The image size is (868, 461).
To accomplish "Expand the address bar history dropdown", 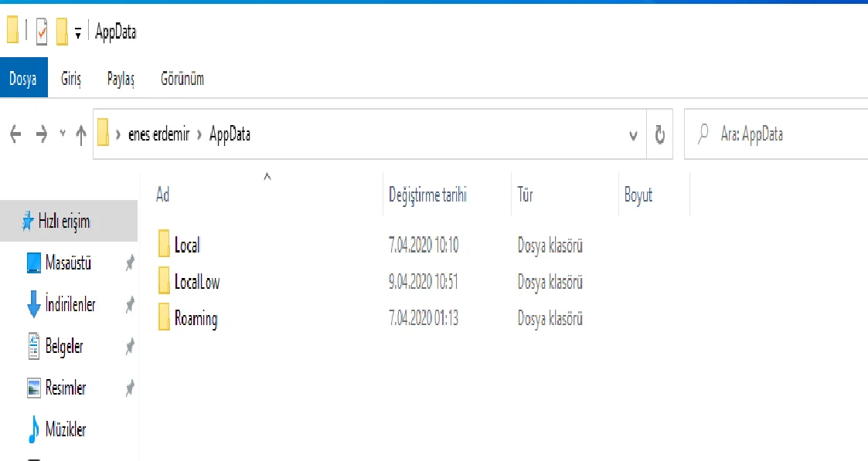I will 633,135.
